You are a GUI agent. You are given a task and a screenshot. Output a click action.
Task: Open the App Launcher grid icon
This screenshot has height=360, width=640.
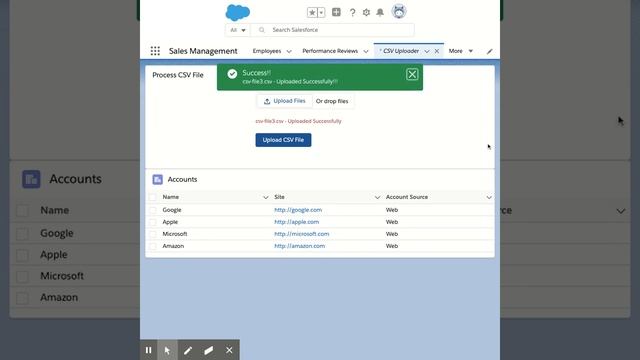tap(155, 51)
